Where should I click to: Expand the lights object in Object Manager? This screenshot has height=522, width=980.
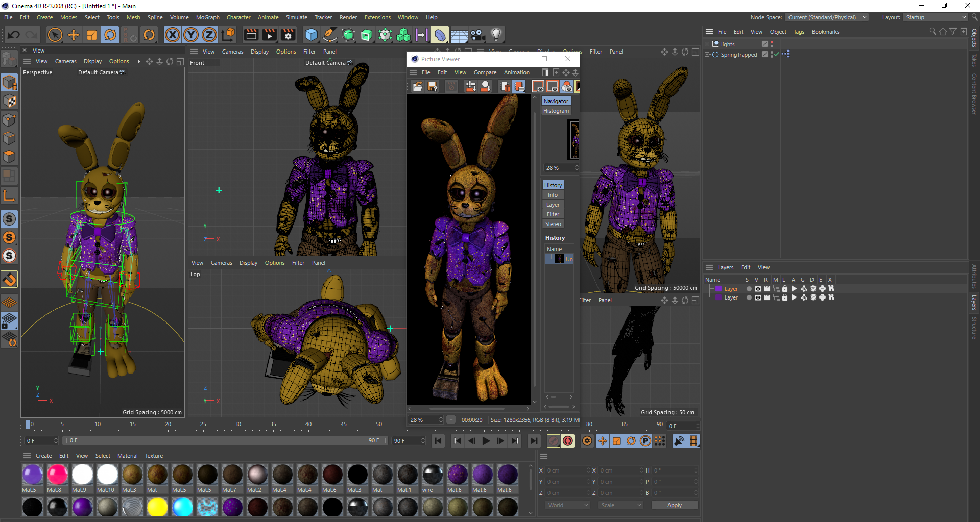[707, 44]
